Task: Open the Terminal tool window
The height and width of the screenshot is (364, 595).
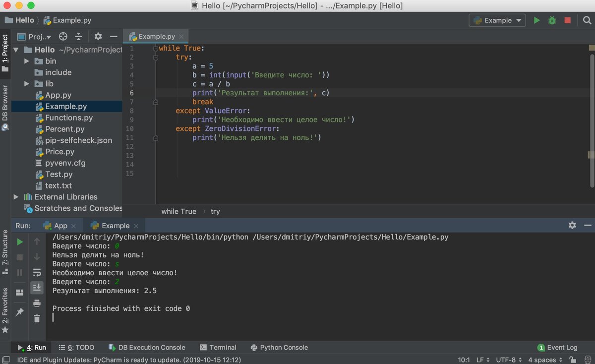Action: pyautogui.click(x=218, y=348)
